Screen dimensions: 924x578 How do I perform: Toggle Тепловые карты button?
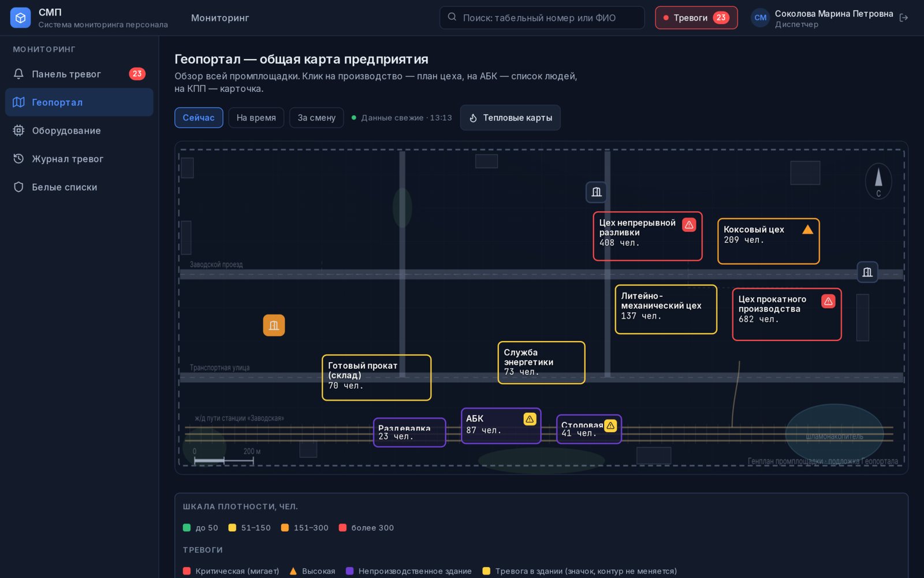tap(510, 118)
